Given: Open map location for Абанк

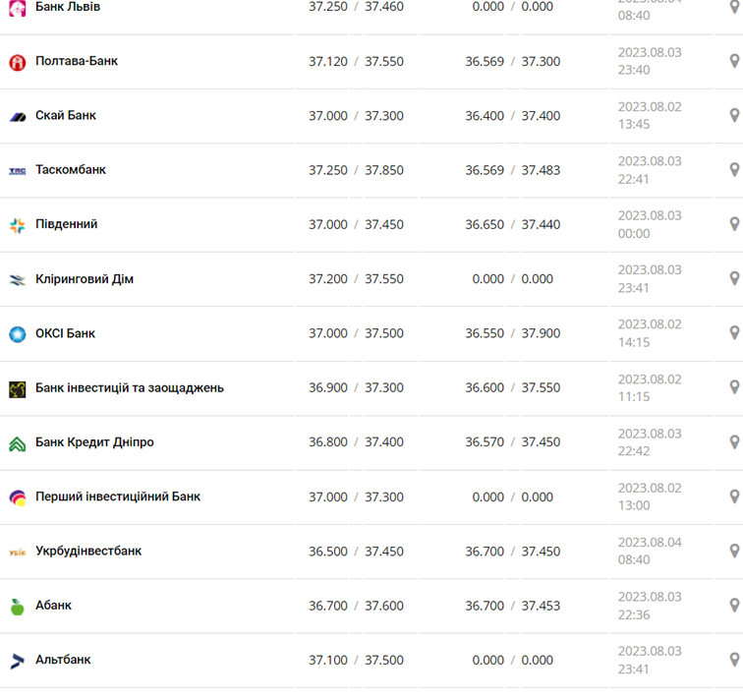Looking at the screenshot, I should pyautogui.click(x=733, y=606).
